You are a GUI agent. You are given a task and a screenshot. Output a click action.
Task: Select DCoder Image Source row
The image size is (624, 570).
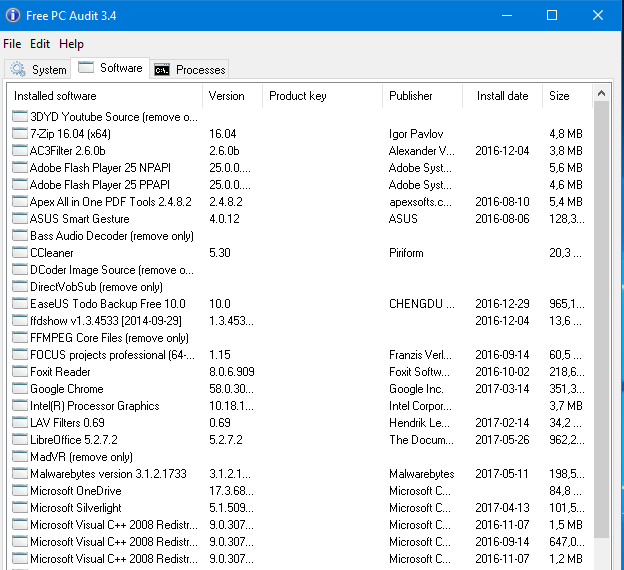[112, 270]
